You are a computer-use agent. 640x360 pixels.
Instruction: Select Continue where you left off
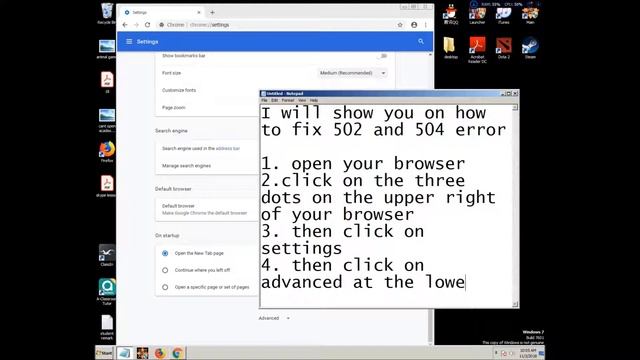point(165,270)
